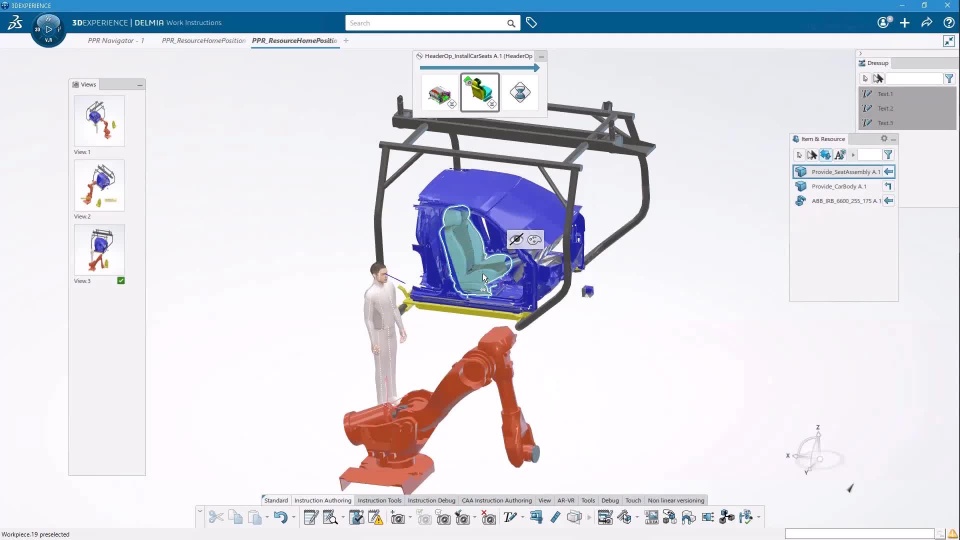Click the clipboard with checkmark icon
Screen dimensions: 960x540
(x=356, y=517)
